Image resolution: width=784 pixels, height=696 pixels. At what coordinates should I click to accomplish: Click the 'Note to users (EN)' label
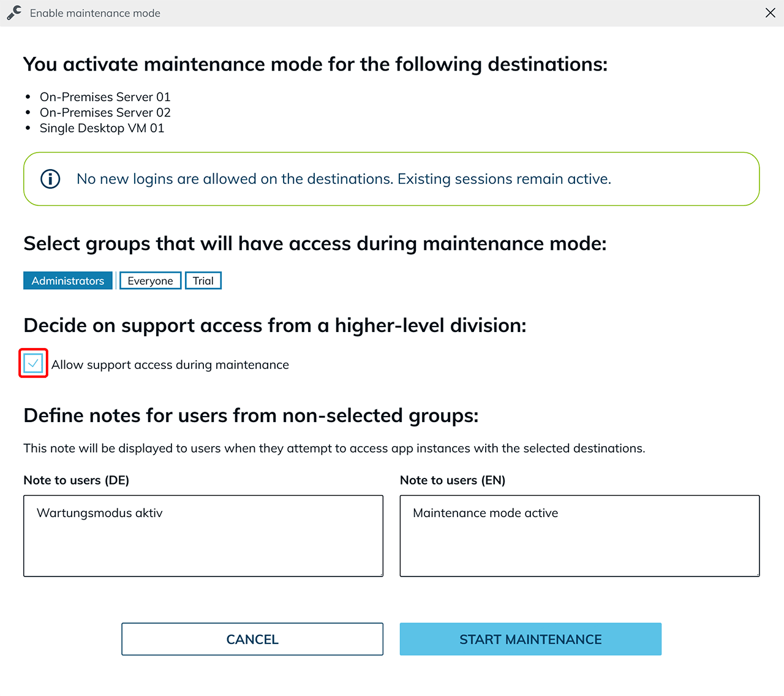(x=452, y=480)
